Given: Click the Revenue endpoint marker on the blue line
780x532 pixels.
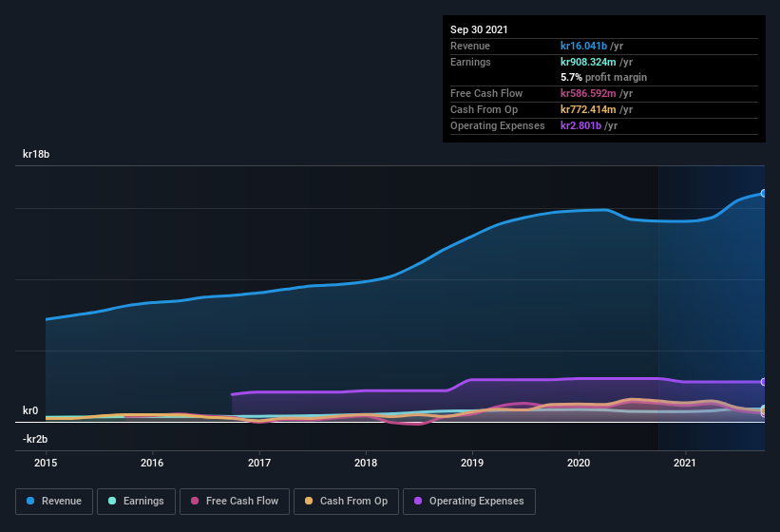Looking at the screenshot, I should pos(763,194).
